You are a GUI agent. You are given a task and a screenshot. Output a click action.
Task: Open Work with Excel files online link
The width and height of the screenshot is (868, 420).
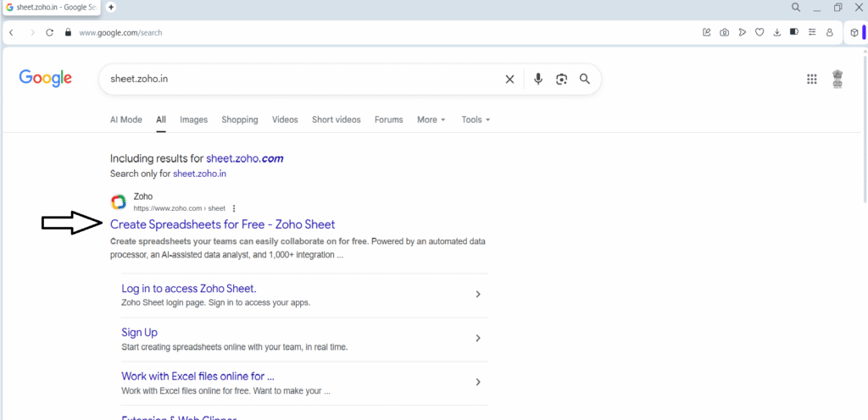coord(198,376)
